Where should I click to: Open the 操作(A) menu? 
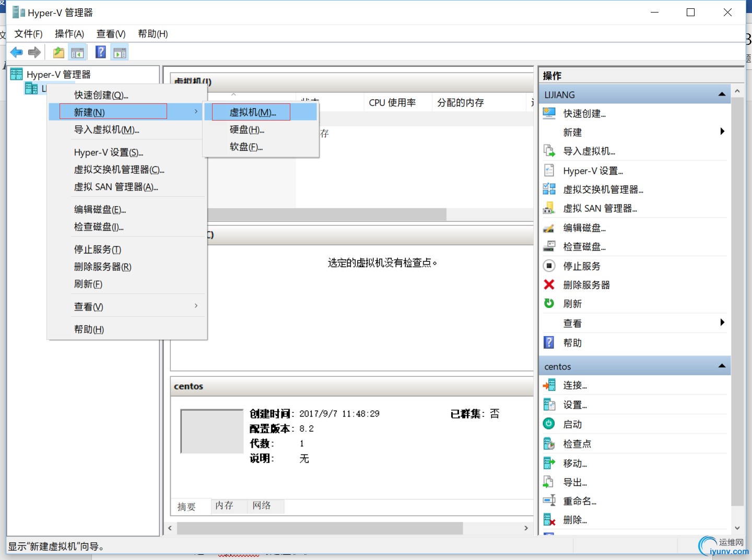[x=69, y=34]
